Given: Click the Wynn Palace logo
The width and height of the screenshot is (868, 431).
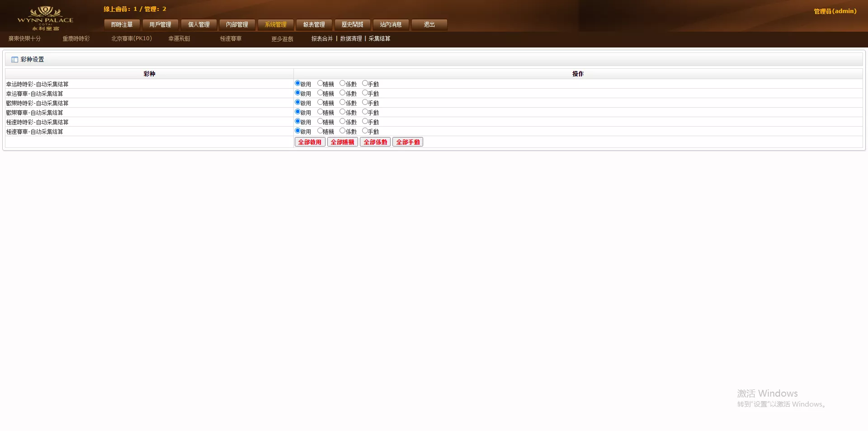Looking at the screenshot, I should pyautogui.click(x=45, y=18).
